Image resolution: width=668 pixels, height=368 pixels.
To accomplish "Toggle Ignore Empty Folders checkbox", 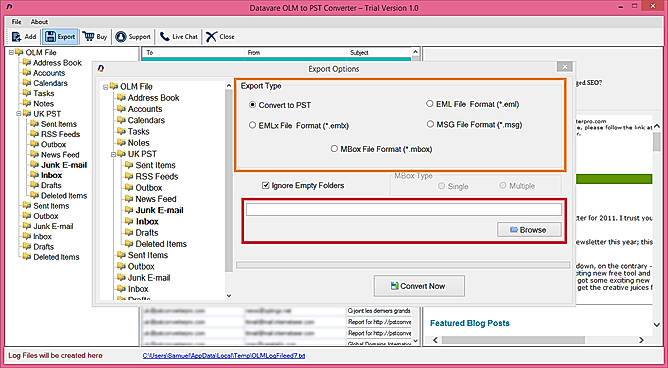I will tap(265, 185).
